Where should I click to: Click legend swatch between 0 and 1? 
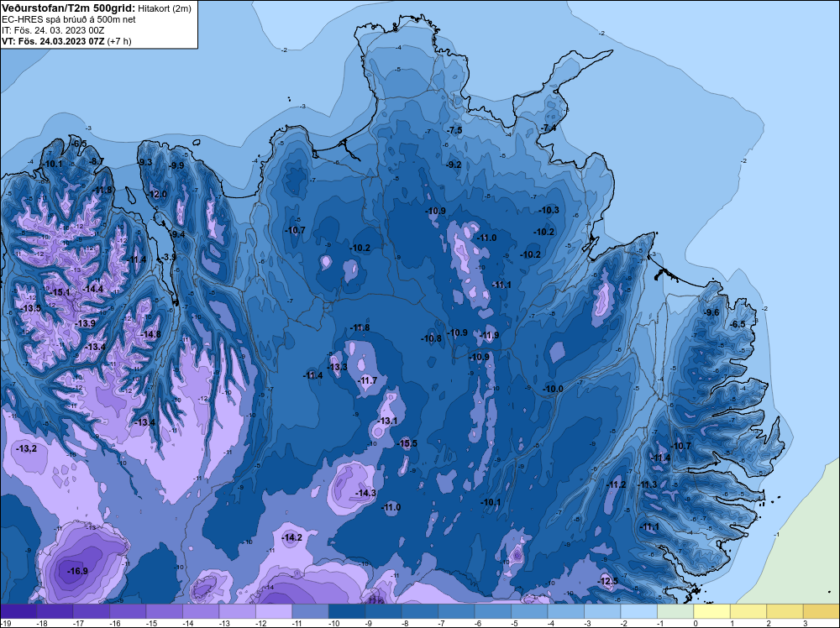click(712, 611)
